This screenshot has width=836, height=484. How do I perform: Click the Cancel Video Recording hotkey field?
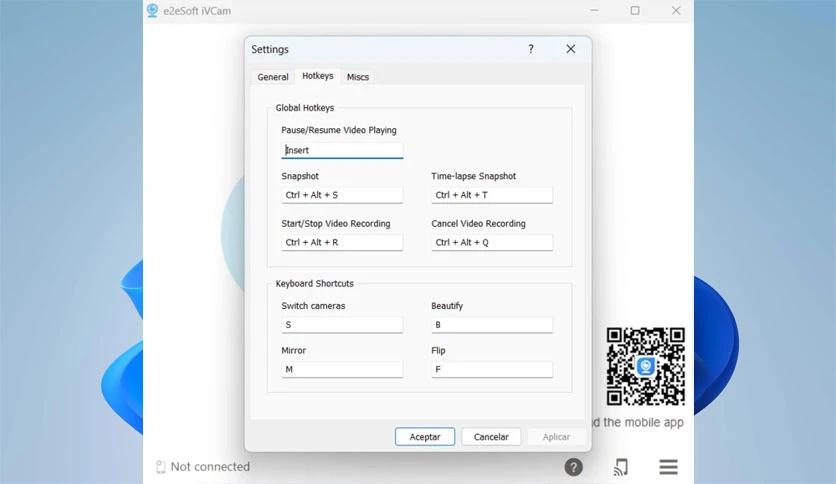[492, 242]
